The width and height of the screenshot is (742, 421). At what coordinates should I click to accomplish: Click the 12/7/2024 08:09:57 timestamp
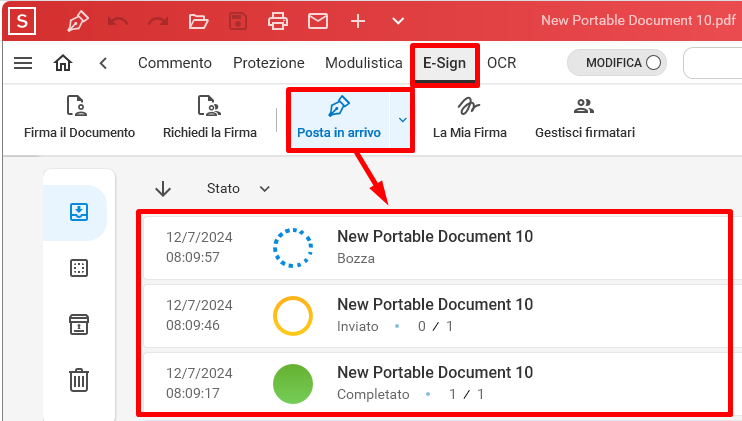[x=199, y=247]
